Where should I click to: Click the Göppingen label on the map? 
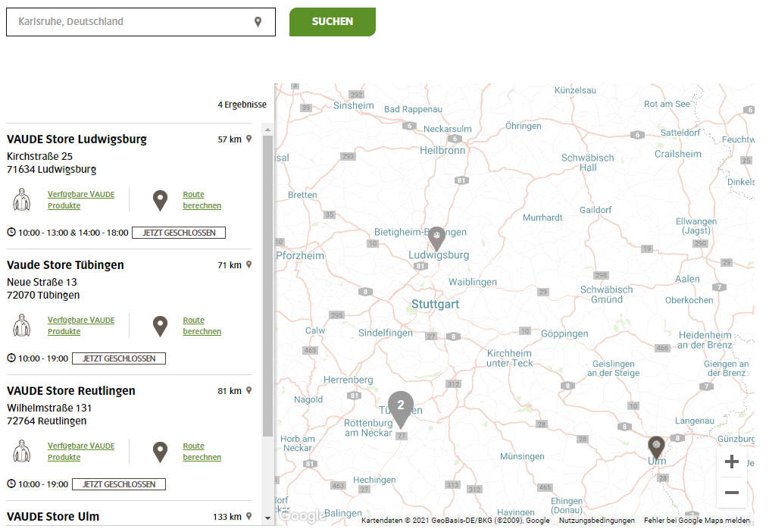point(564,334)
